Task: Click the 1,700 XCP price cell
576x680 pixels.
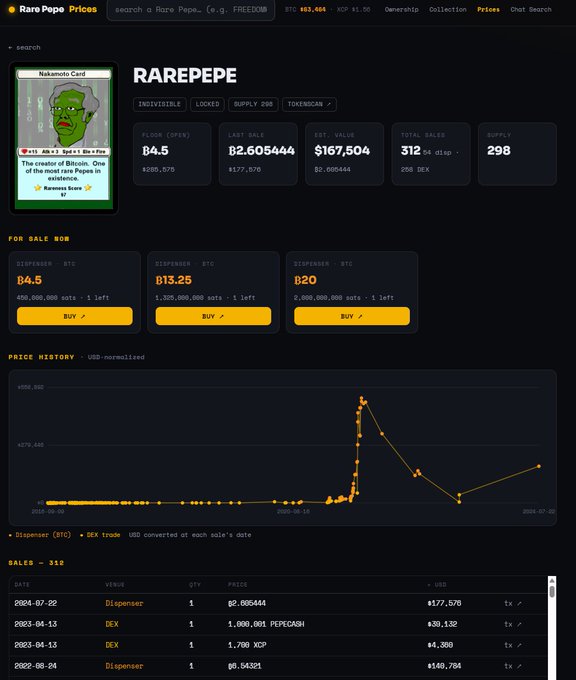Action: (247, 645)
